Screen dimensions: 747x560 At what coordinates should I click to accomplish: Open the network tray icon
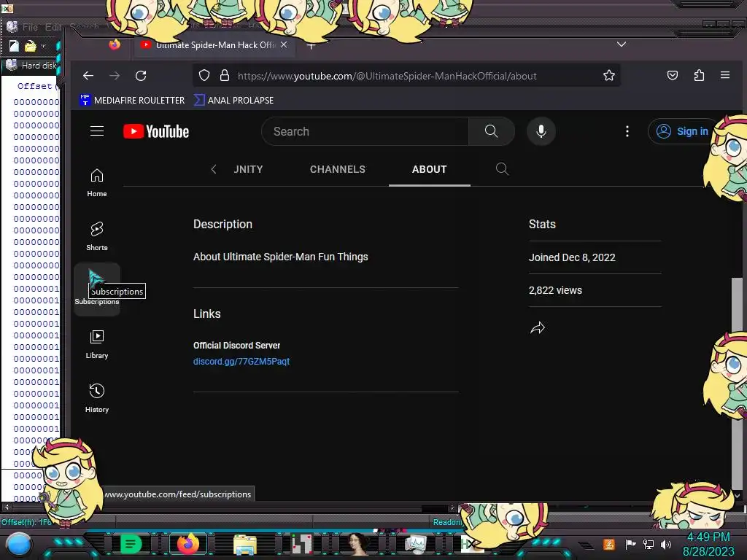[649, 544]
